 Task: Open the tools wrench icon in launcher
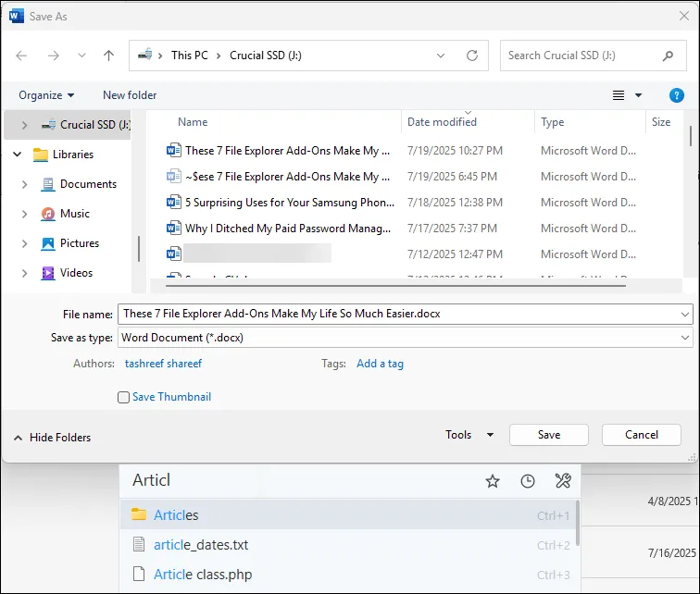563,481
